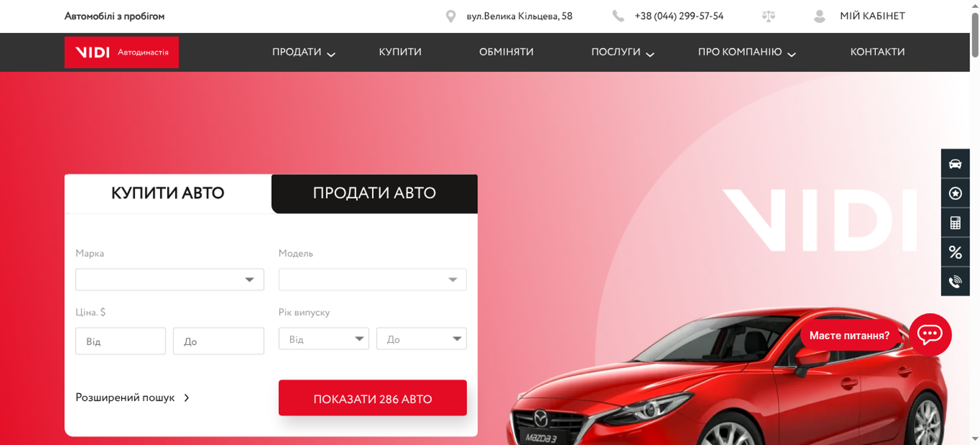This screenshot has width=980, height=445.
Task: Expand the Рік випуску До dropdown
Action: 421,339
